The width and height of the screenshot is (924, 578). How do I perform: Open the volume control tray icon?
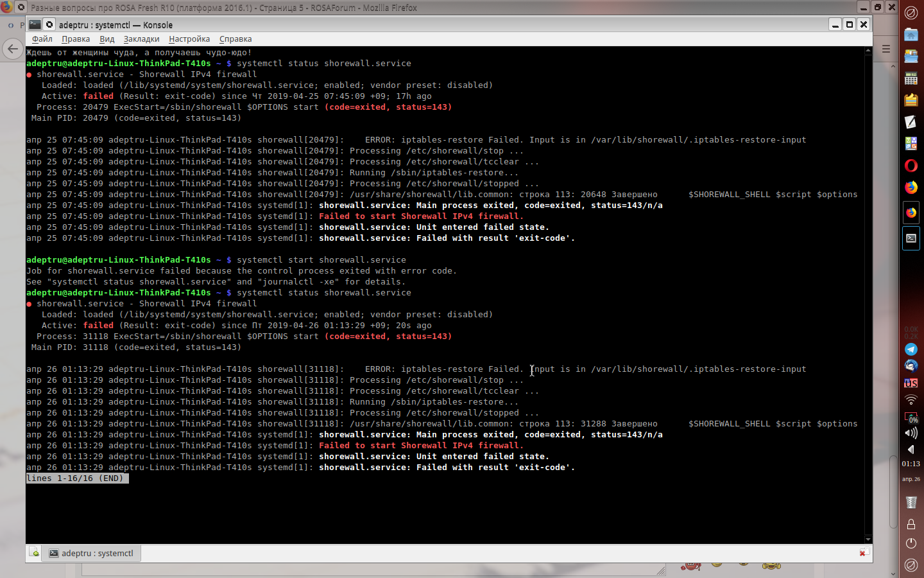[x=911, y=433]
